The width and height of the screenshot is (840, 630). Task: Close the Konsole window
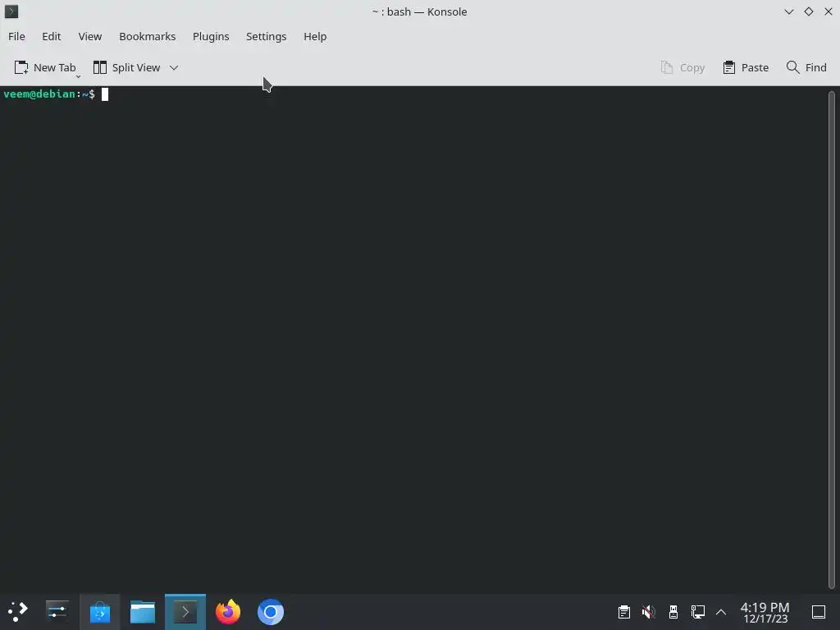click(829, 11)
